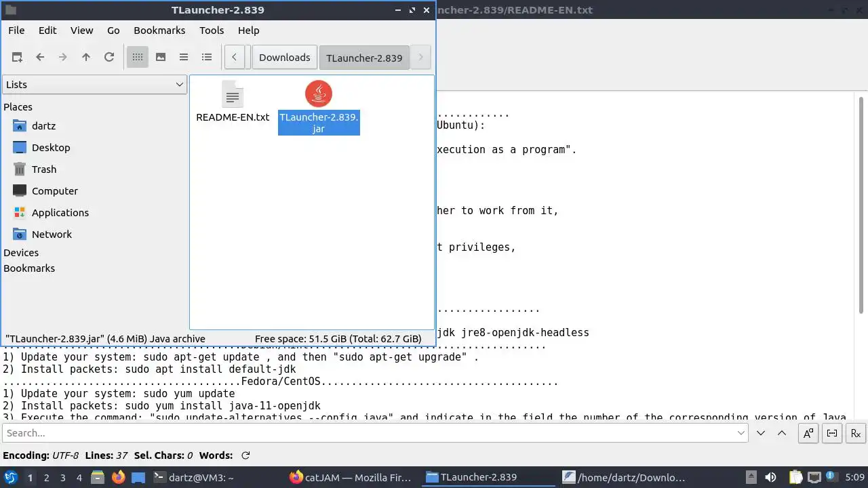Open network status tray icon
Screen dimensions: 868x488
[814, 477]
